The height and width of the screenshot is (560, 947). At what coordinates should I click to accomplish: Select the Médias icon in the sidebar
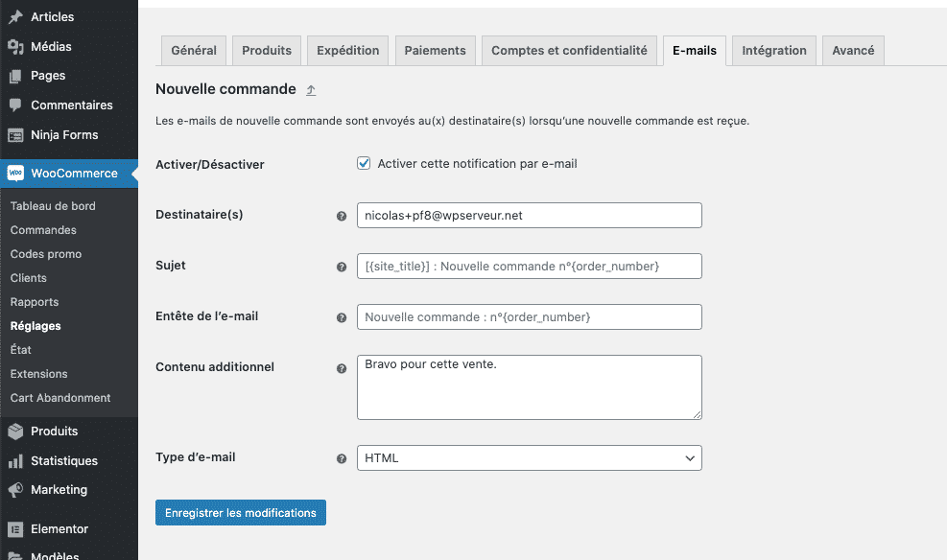[x=13, y=46]
